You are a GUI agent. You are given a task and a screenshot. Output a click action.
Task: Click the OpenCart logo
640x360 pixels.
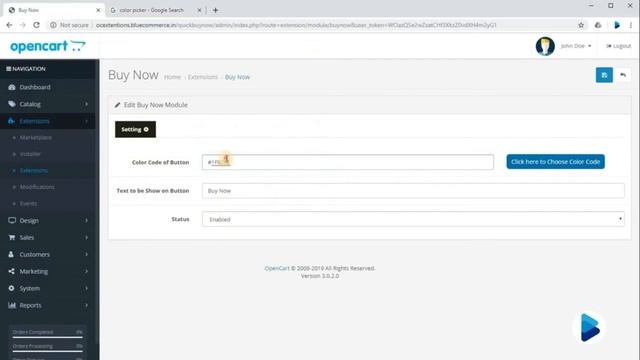point(48,46)
